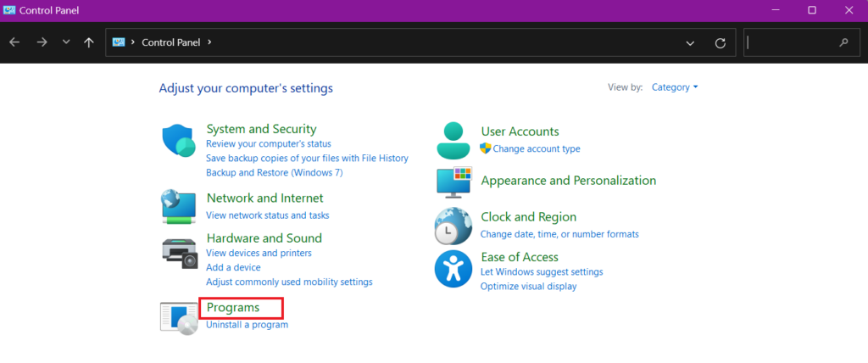This screenshot has width=868, height=363.
Task: Refresh the Control Panel view
Action: pyautogui.click(x=721, y=43)
